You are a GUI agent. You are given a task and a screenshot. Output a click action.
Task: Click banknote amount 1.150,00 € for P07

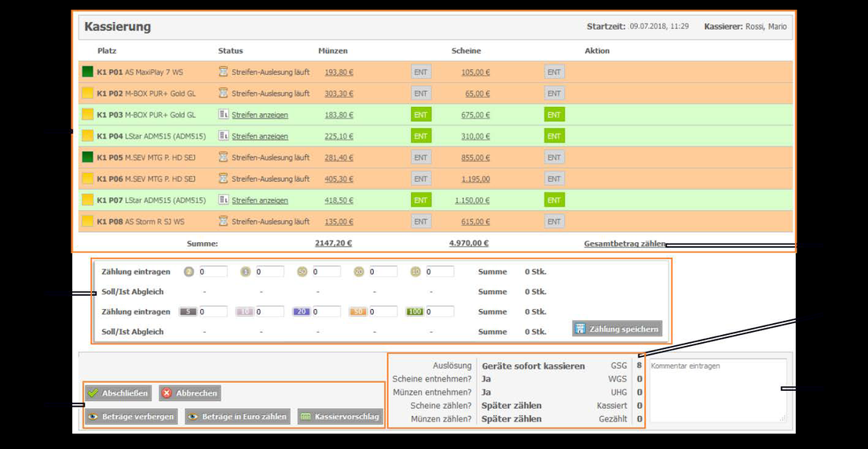tap(472, 201)
